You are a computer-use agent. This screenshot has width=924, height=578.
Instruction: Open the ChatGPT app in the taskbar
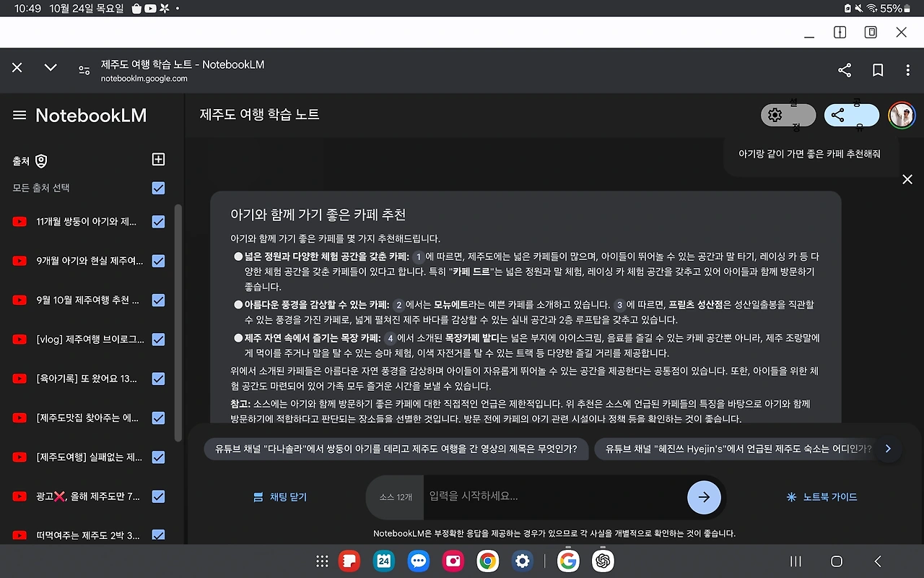pos(603,561)
